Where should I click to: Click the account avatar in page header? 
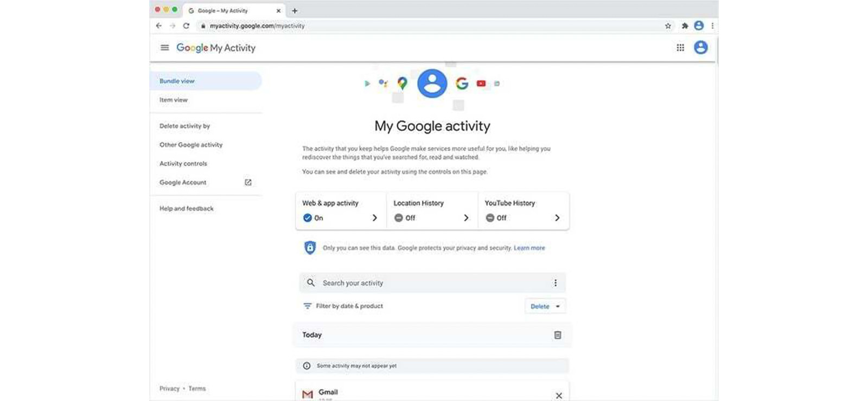(700, 48)
